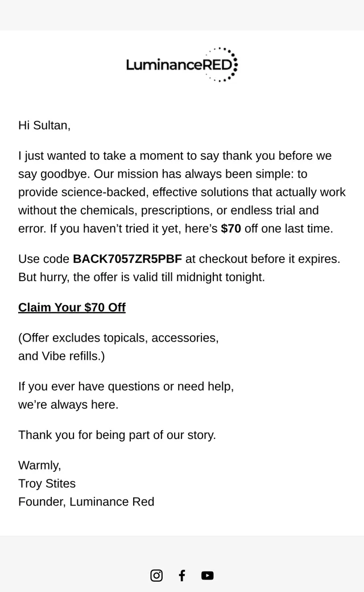
Task: Click the LuminanceRED logo wordmark
Action: coord(179,65)
